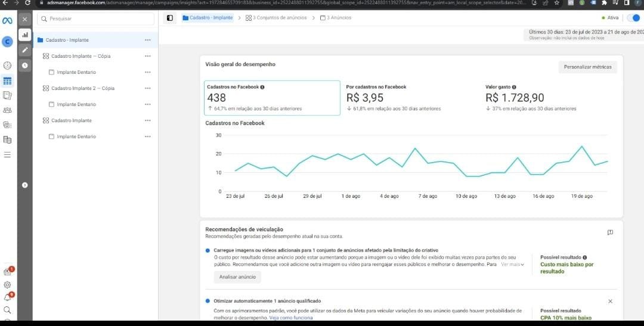Open the clock history icon
The image size is (644, 326).
click(x=25, y=65)
